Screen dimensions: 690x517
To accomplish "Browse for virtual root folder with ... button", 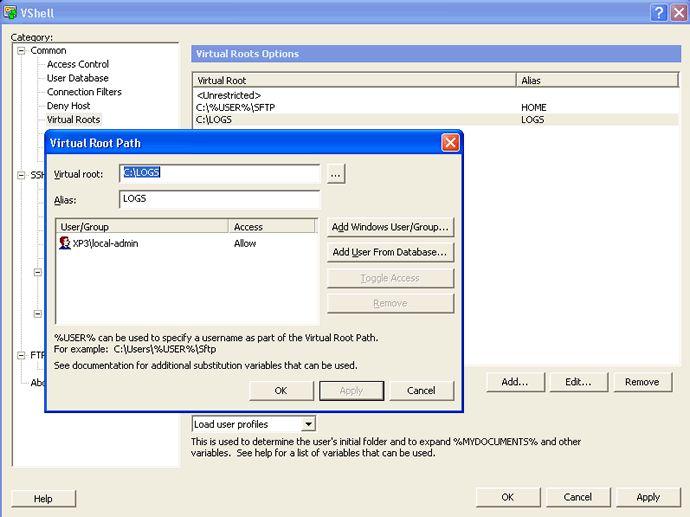I will (x=336, y=174).
